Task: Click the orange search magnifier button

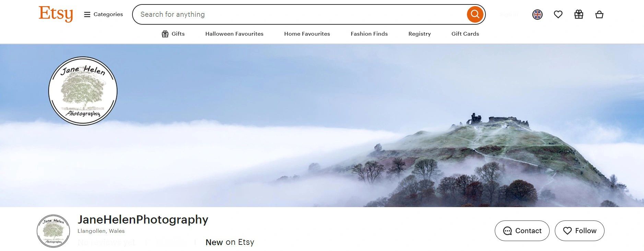Action: tap(475, 14)
